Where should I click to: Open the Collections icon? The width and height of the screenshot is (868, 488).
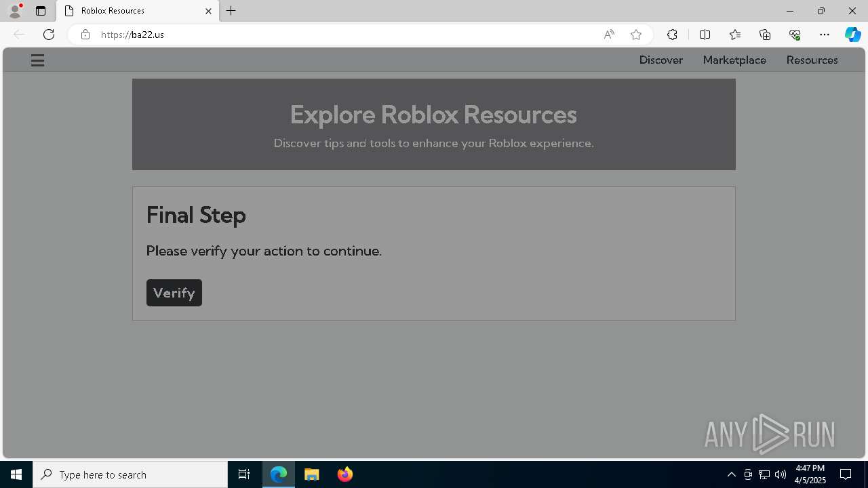tap(765, 35)
